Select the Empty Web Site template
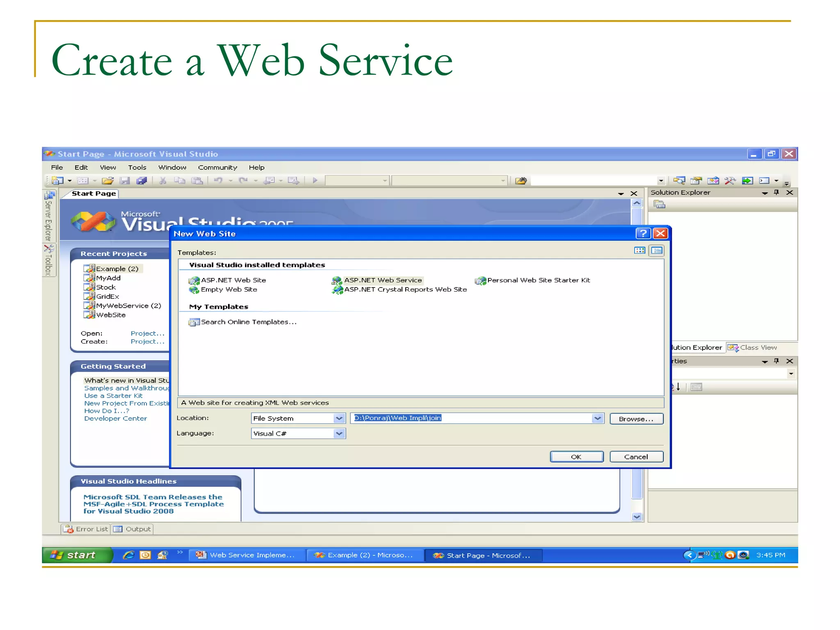This screenshot has height=630, width=840. pos(223,290)
